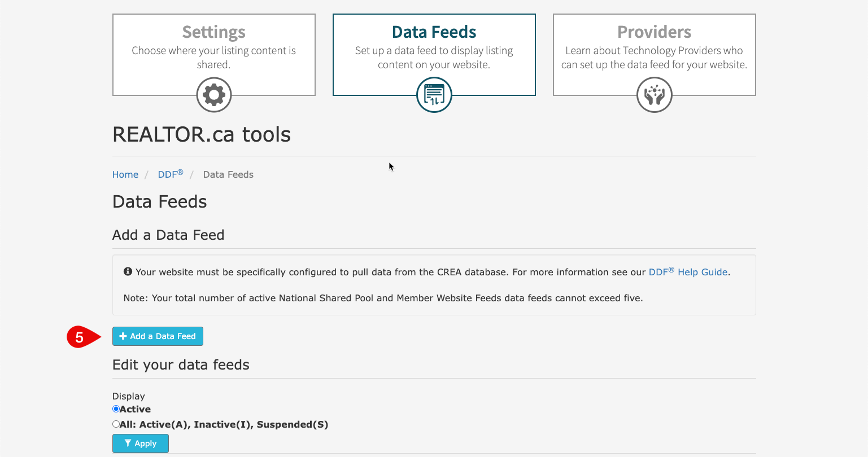Viewport: 868px width, 457px height.
Task: Click the gear icon under Settings
Action: [214, 95]
